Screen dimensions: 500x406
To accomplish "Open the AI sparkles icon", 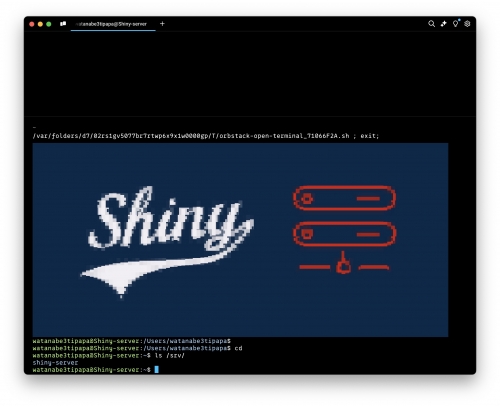I will tap(443, 24).
